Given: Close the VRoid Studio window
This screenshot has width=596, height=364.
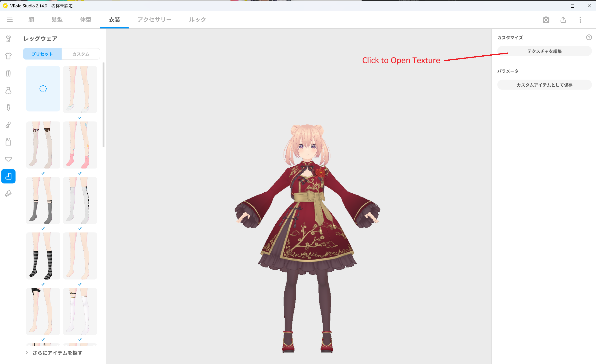Looking at the screenshot, I should click(x=589, y=6).
